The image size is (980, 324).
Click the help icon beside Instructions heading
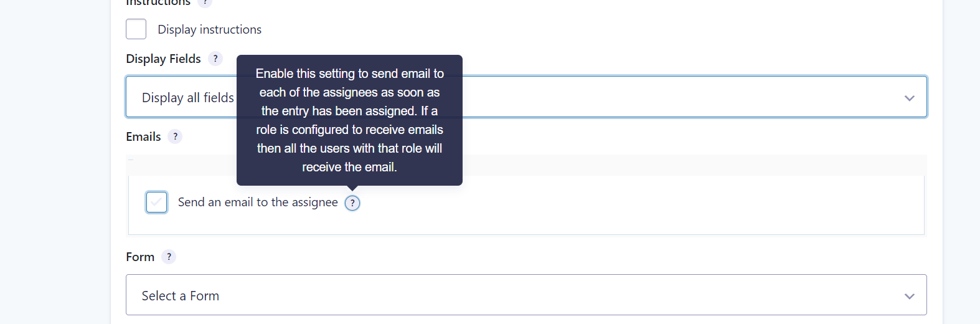pyautogui.click(x=205, y=2)
